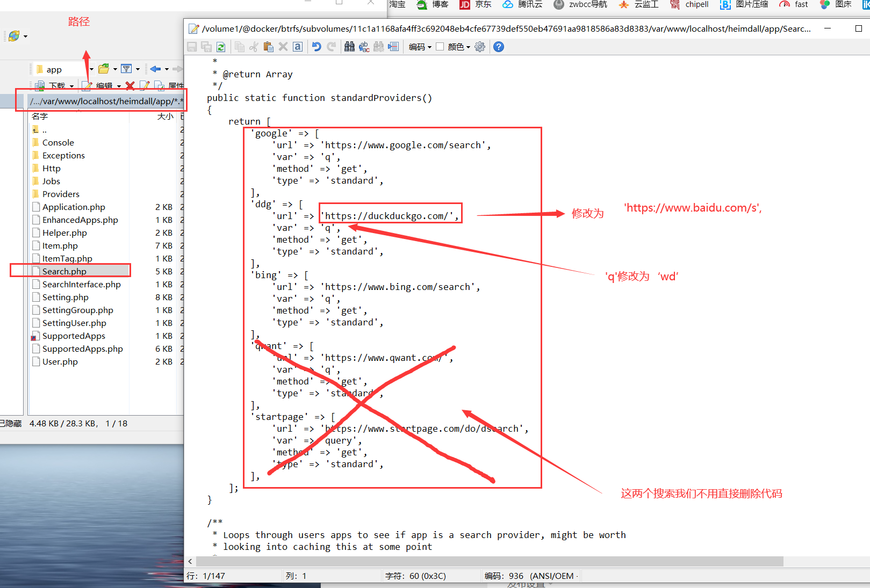870x588 pixels.
Task: Select the Search.php file
Action: [64, 271]
